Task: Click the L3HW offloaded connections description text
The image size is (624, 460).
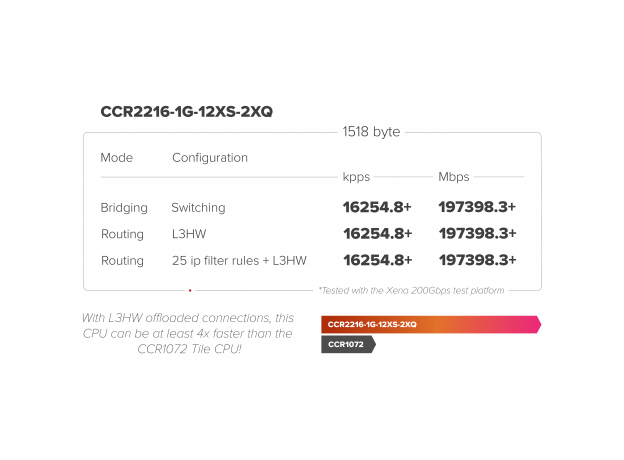Action: (188, 333)
